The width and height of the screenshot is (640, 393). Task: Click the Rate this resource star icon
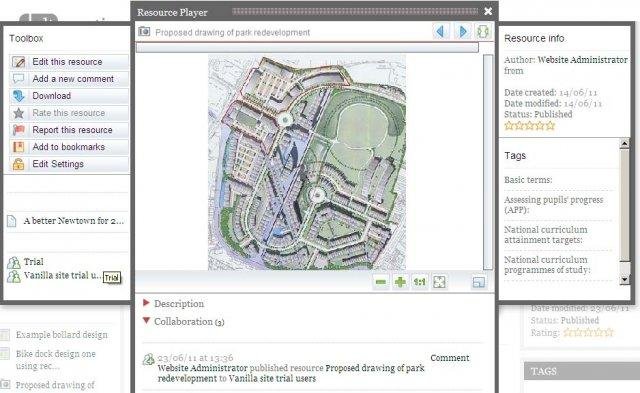(x=19, y=113)
